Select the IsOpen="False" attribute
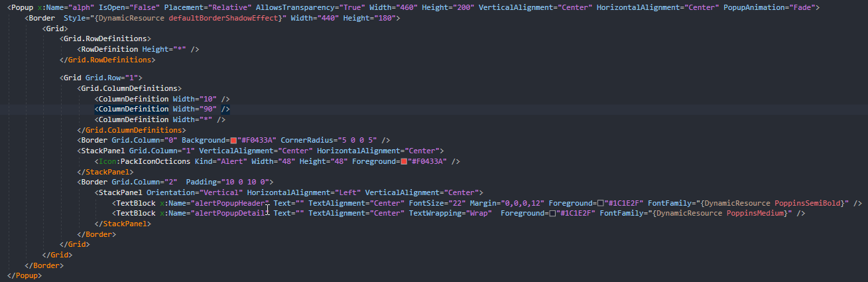 (129, 7)
